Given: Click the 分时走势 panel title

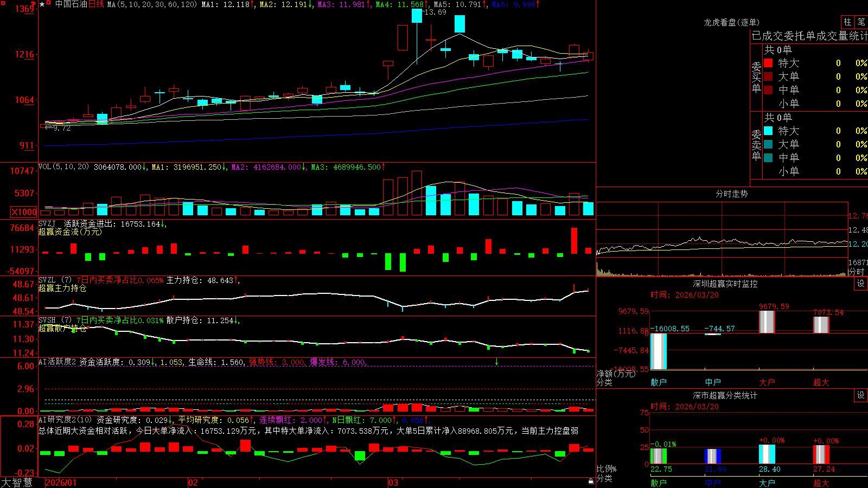Looking at the screenshot, I should [x=731, y=194].
